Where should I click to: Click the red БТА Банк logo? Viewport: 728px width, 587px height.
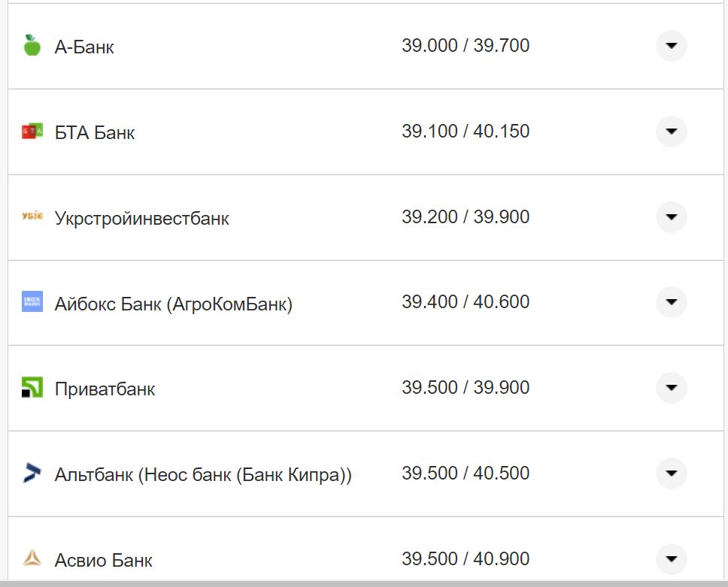(x=32, y=132)
